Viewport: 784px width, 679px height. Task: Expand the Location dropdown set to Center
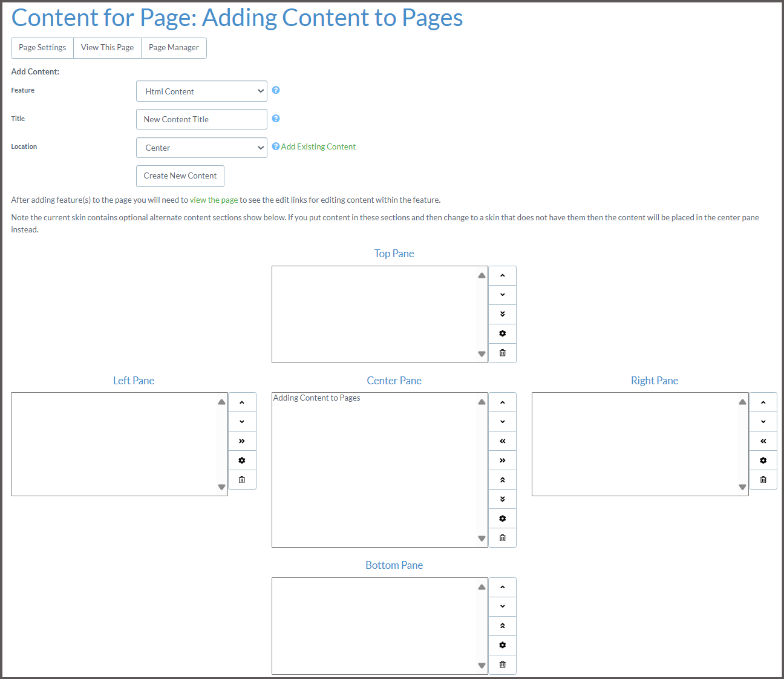[201, 148]
